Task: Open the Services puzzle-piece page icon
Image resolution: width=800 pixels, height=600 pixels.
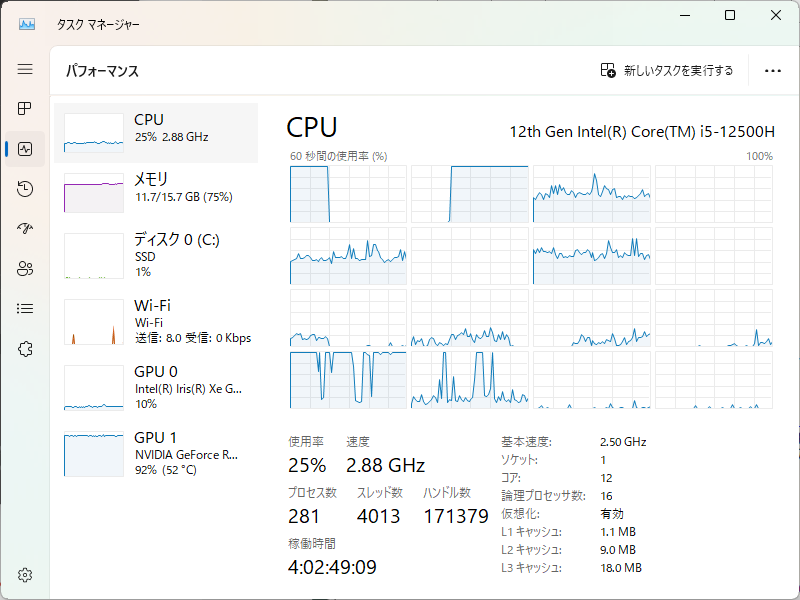Action: pyautogui.click(x=25, y=349)
